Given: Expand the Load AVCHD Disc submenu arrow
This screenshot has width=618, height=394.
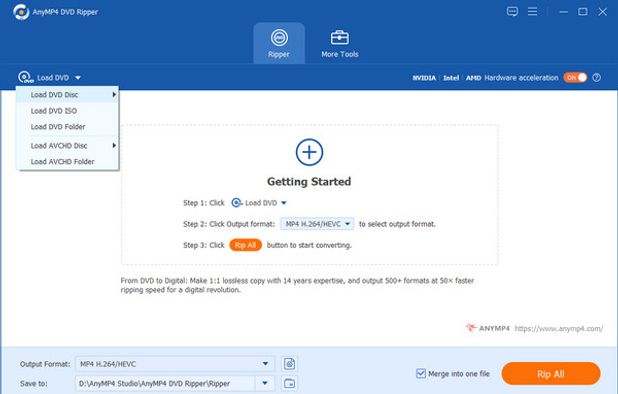Looking at the screenshot, I should 114,145.
